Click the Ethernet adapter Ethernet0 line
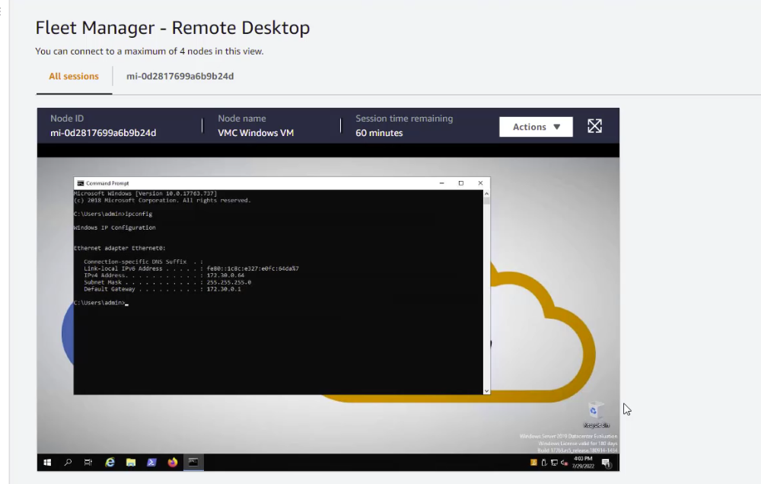 [x=120, y=248]
